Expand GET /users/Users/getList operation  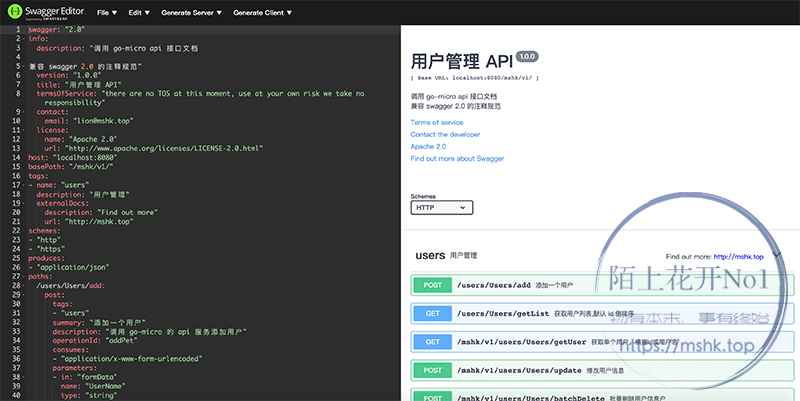point(602,314)
